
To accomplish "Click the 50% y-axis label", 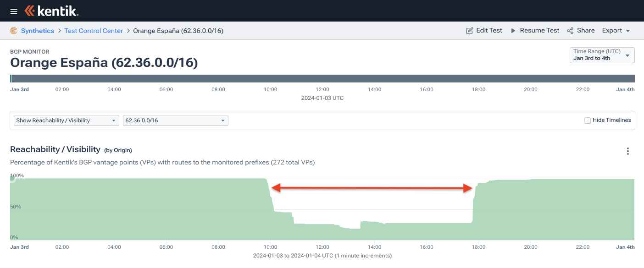I will (16, 207).
